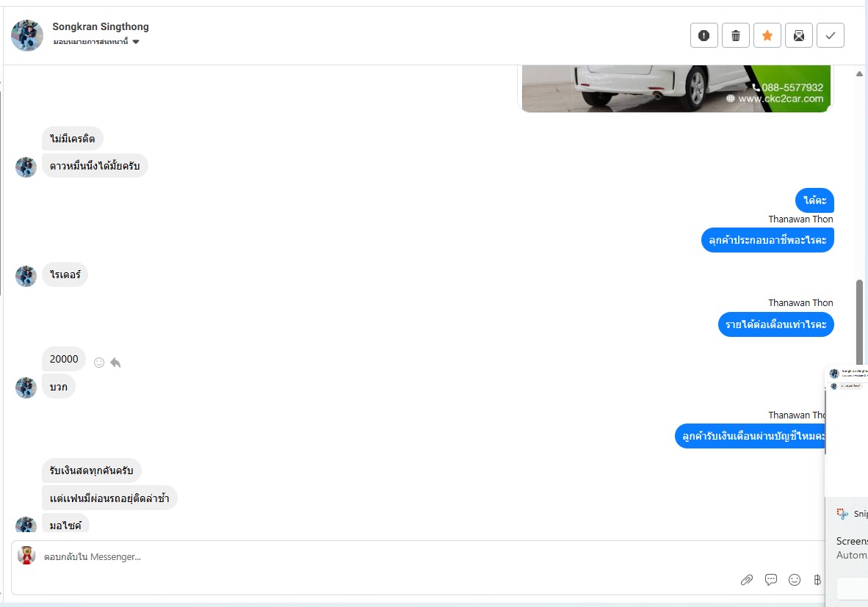Open saved replies speech bubble icon

770,579
